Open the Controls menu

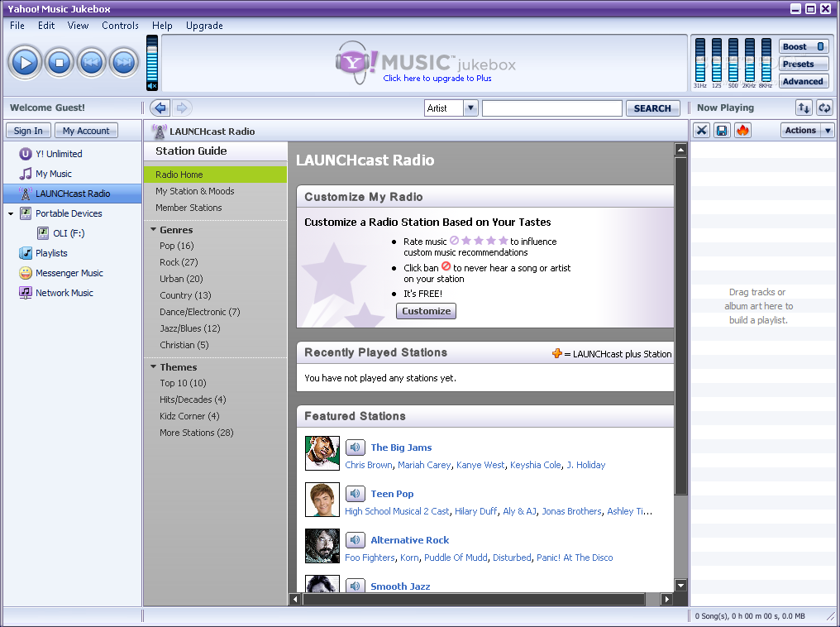point(120,26)
